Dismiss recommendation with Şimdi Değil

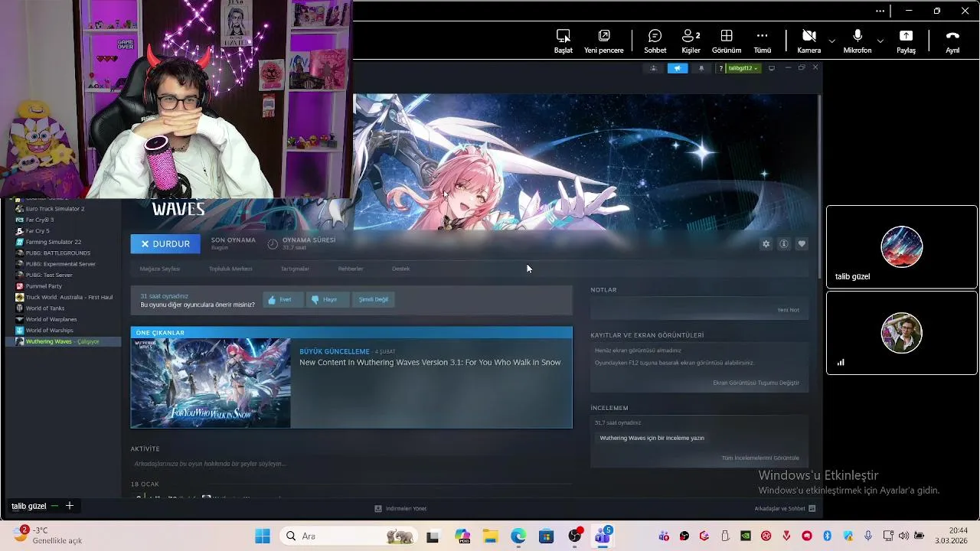coord(374,299)
